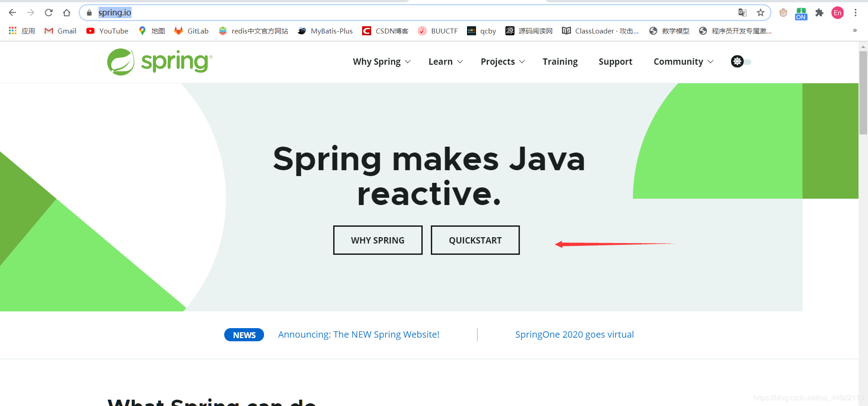The width and height of the screenshot is (868, 406).
Task: Click the blue NEWS badge
Action: (244, 335)
